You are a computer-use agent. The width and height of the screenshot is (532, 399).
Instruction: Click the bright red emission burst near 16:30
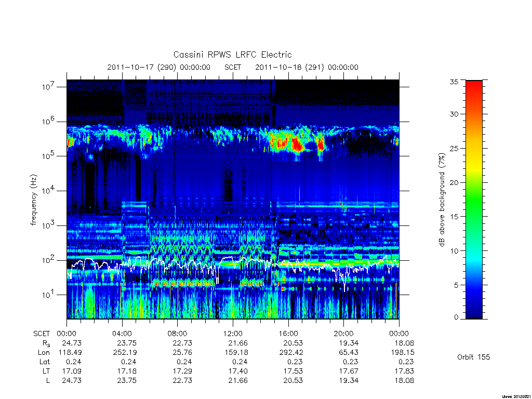click(297, 144)
